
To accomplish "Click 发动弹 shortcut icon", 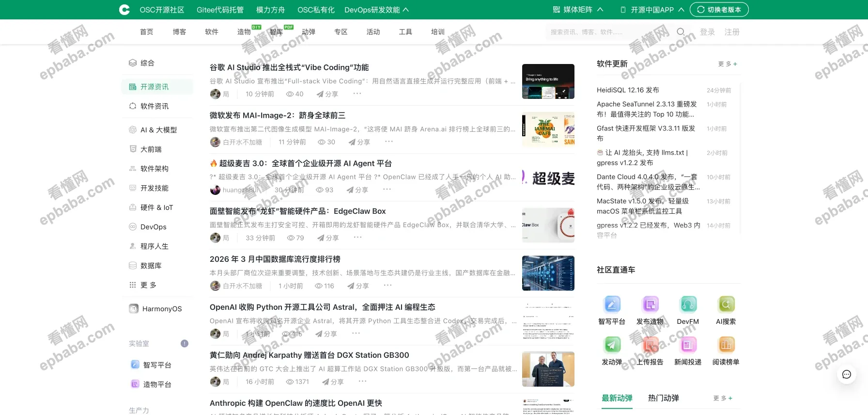I will click(612, 345).
